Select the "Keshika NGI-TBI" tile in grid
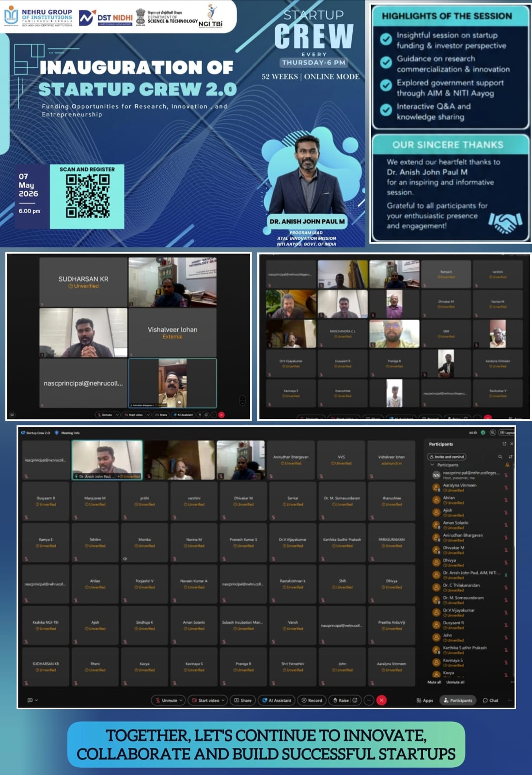Viewport: 532px width, 775px height. point(46,625)
